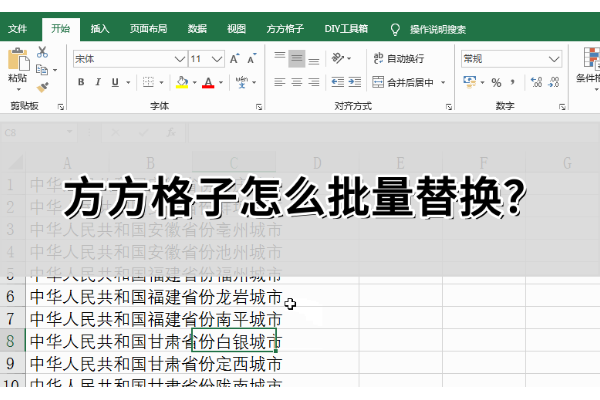The height and width of the screenshot is (400, 600).
Task: Open the borders icon
Action: [148, 82]
